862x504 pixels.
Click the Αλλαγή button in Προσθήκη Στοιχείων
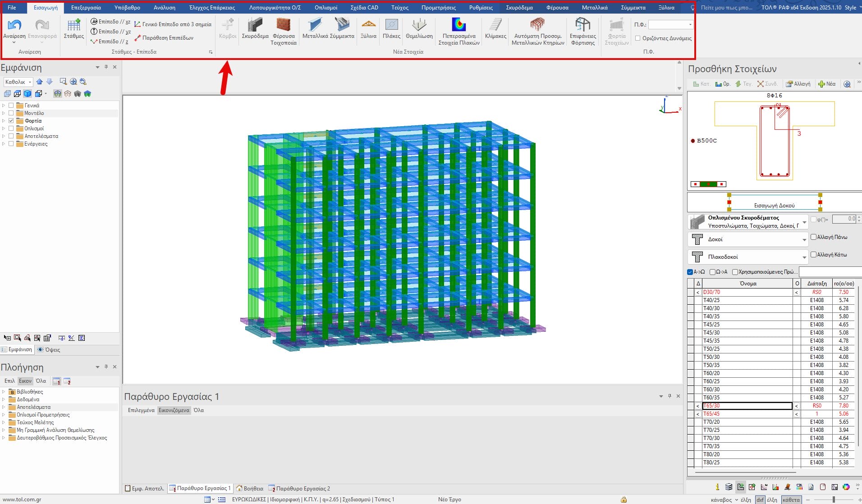[x=798, y=84]
